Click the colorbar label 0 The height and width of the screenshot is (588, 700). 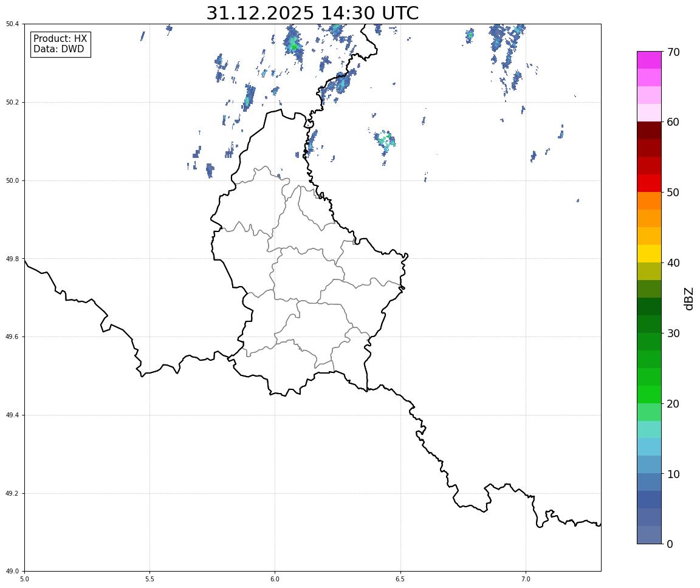[670, 544]
